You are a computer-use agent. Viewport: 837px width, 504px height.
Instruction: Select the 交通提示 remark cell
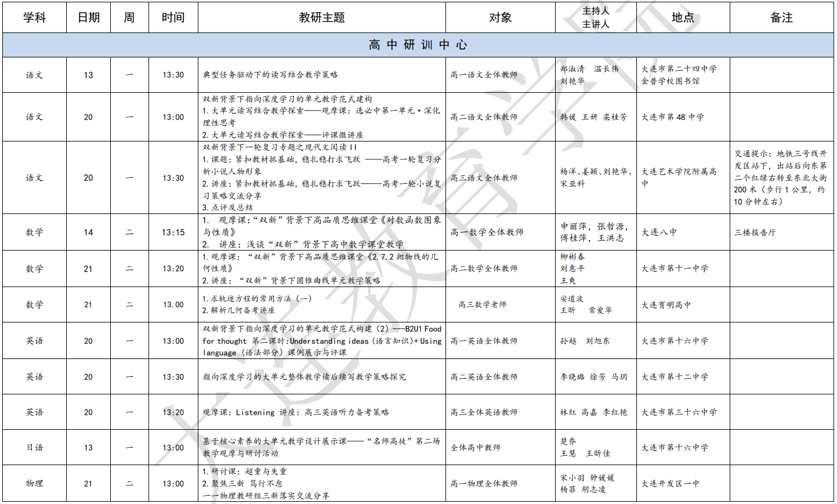point(781,177)
